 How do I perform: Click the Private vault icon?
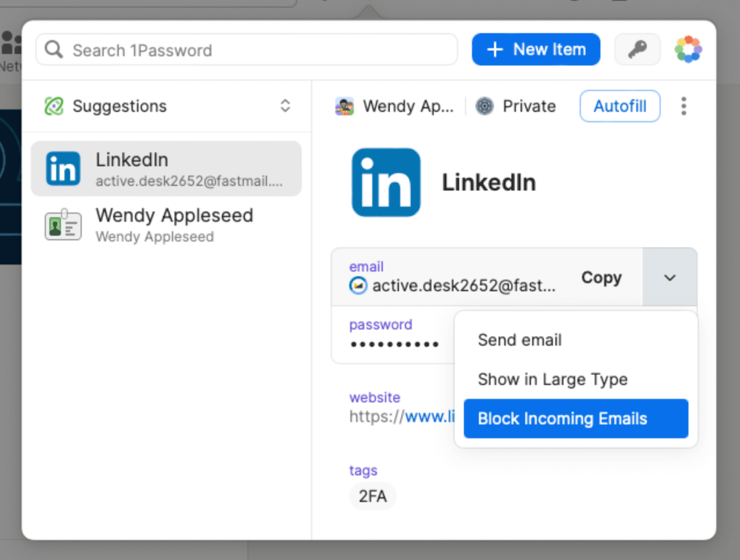tap(484, 106)
